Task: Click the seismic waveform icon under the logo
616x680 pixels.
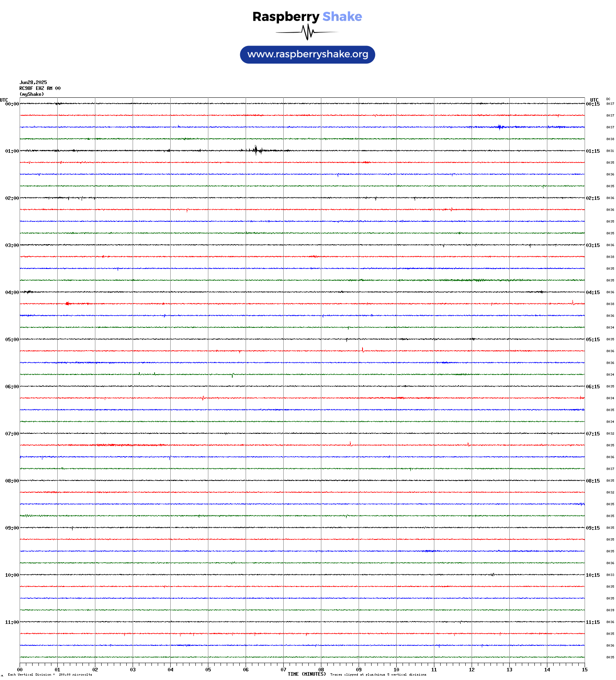Action: click(x=307, y=32)
